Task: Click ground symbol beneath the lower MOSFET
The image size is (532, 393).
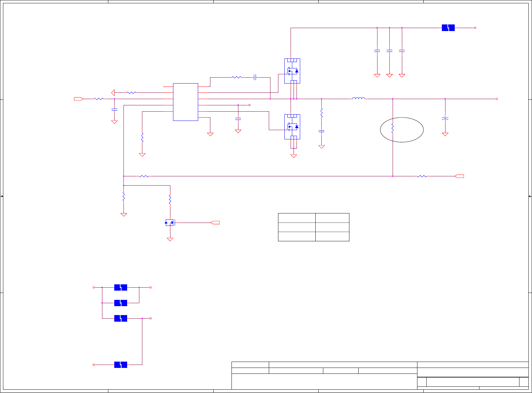Action: coord(294,156)
